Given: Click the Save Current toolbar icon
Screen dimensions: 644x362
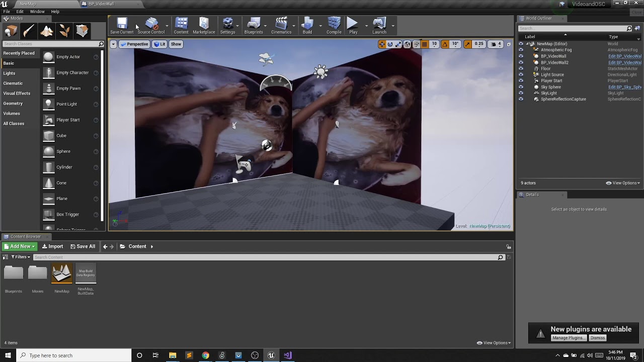Looking at the screenshot, I should (x=122, y=26).
